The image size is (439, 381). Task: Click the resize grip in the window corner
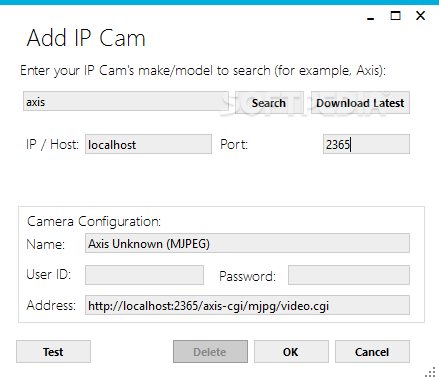point(431,372)
